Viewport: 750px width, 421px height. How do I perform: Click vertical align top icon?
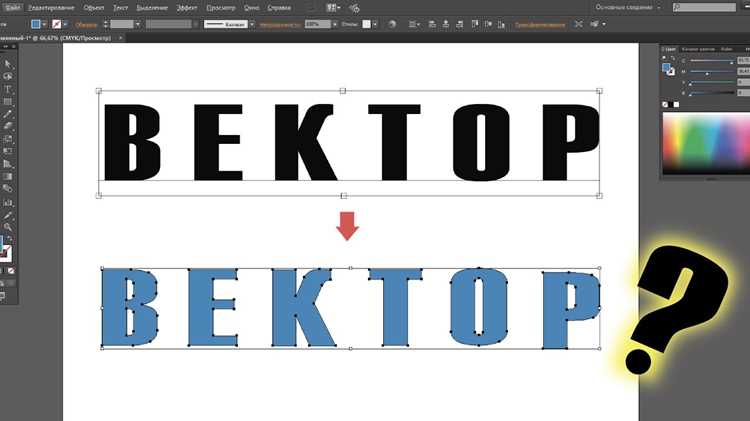pyautogui.click(x=475, y=24)
